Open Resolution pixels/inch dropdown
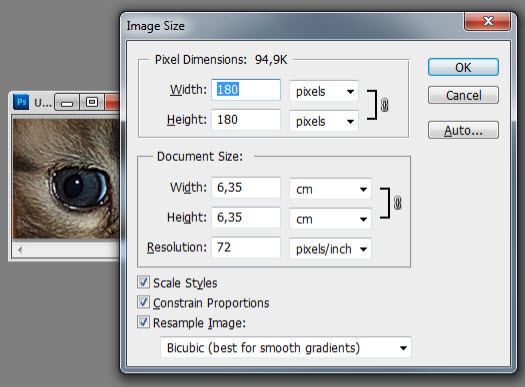Image resolution: width=525 pixels, height=387 pixels. click(x=330, y=249)
